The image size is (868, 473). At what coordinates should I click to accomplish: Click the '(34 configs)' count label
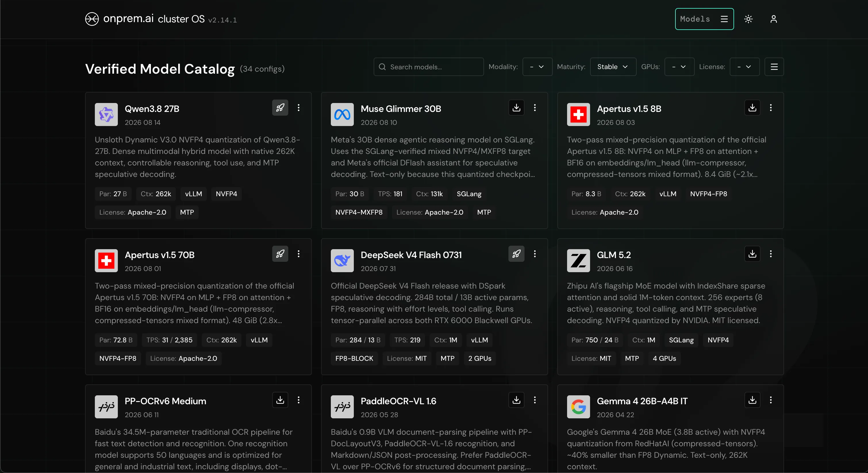coord(262,69)
